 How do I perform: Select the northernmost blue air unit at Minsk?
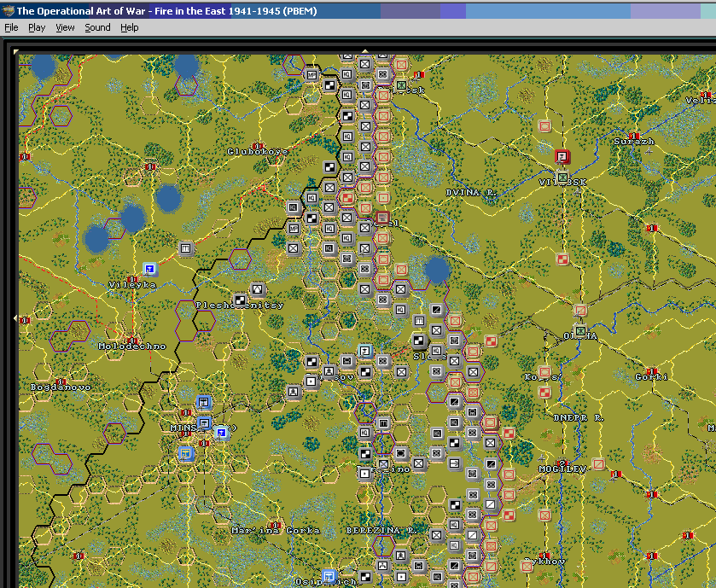point(204,402)
